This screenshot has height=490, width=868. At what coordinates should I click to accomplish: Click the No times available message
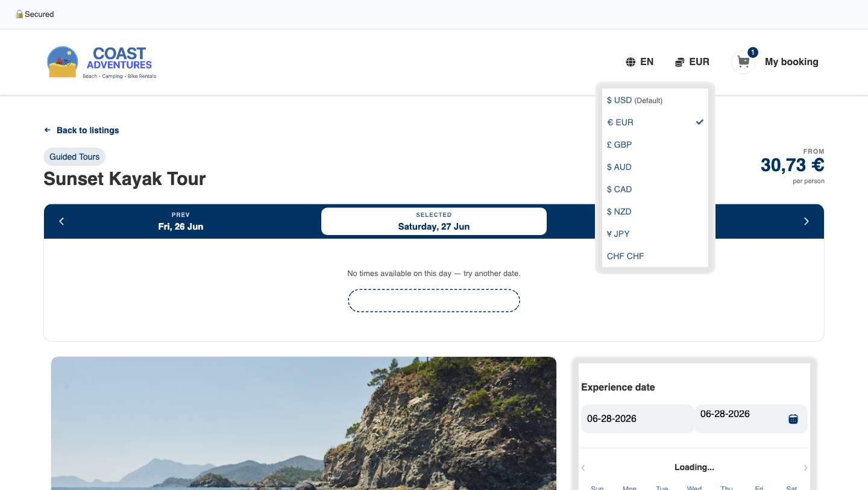[434, 274]
